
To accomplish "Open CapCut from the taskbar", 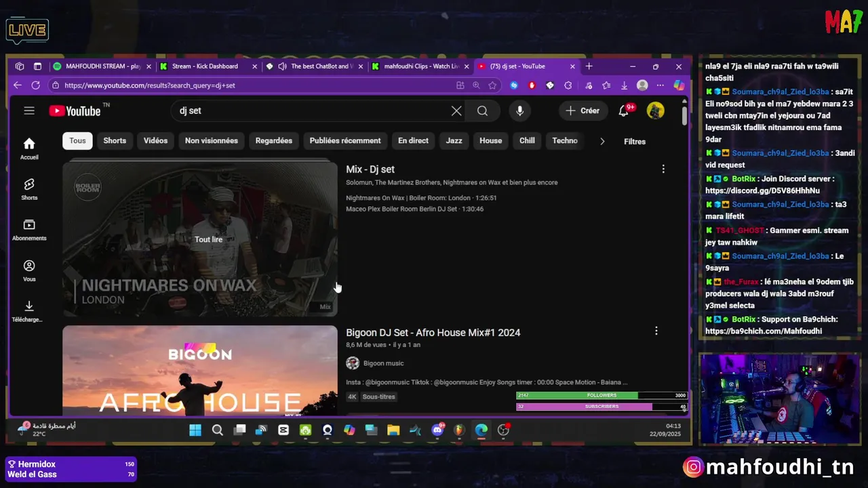I will tap(283, 430).
